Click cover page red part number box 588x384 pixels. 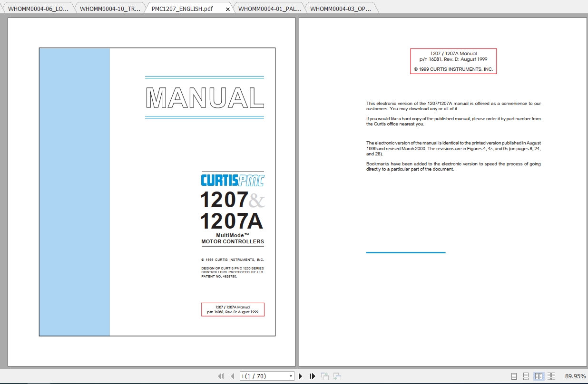pos(233,309)
